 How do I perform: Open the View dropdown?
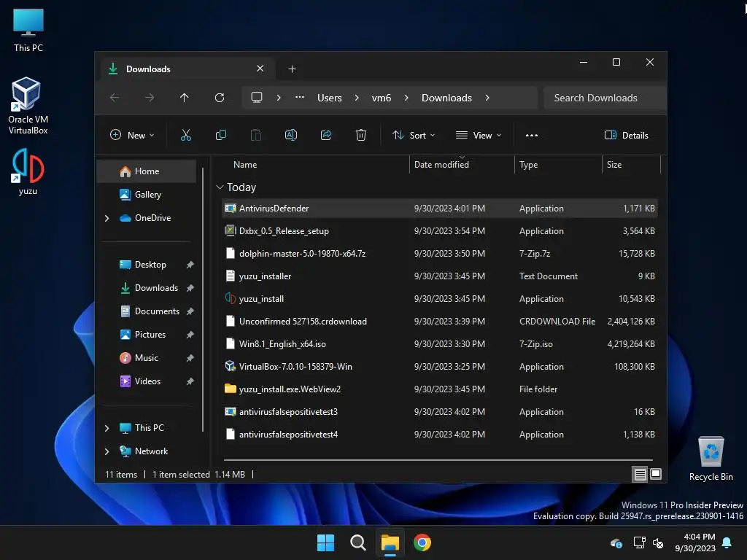(479, 135)
